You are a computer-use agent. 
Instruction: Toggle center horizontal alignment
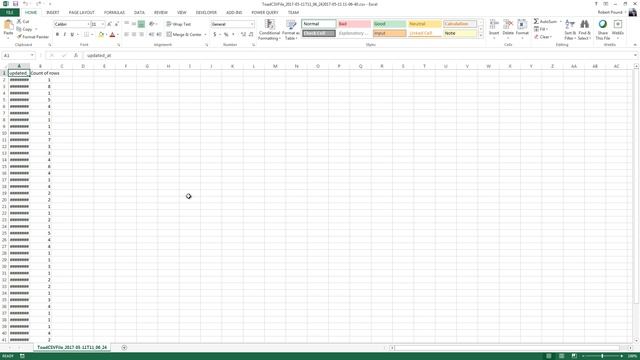pos(134,35)
